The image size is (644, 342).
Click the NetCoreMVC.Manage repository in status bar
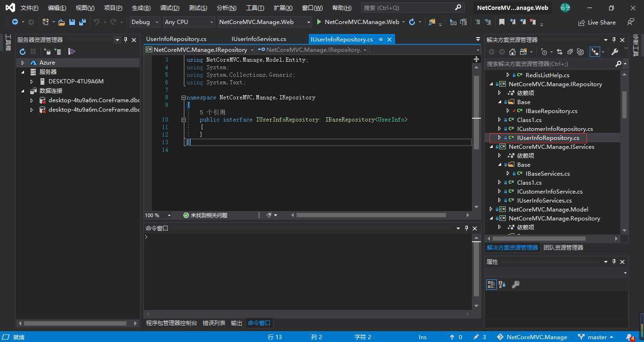click(x=532, y=337)
